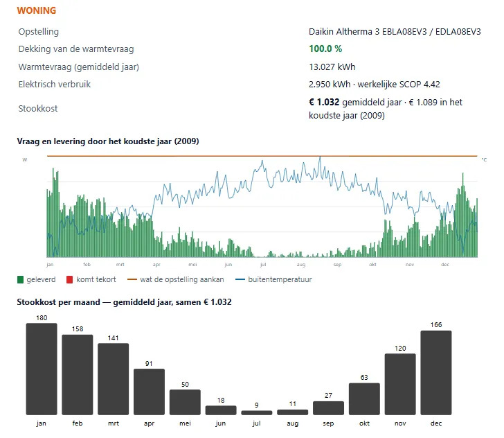Click the green 'geleverd' legend swatch
Image resolution: width=504 pixels, height=438 pixels.
(20, 279)
